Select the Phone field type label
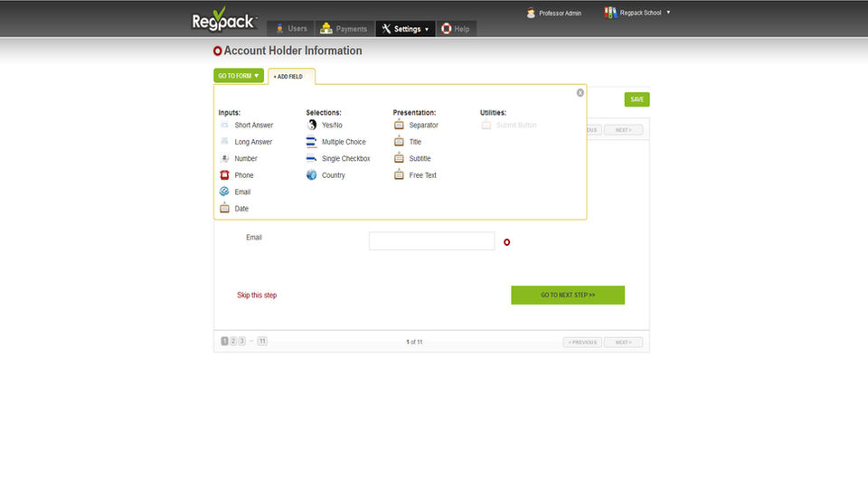This screenshot has width=868, height=487. [x=243, y=175]
